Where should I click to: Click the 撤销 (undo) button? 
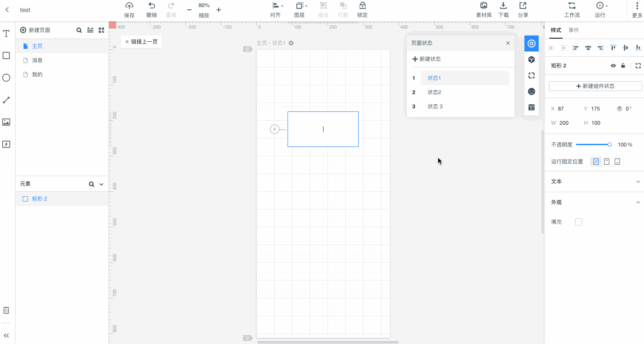(152, 10)
